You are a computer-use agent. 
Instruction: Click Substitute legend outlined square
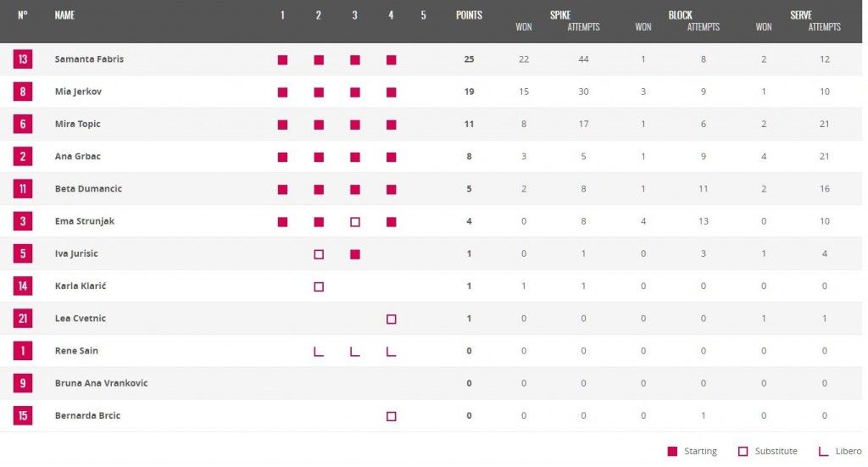coord(743,451)
